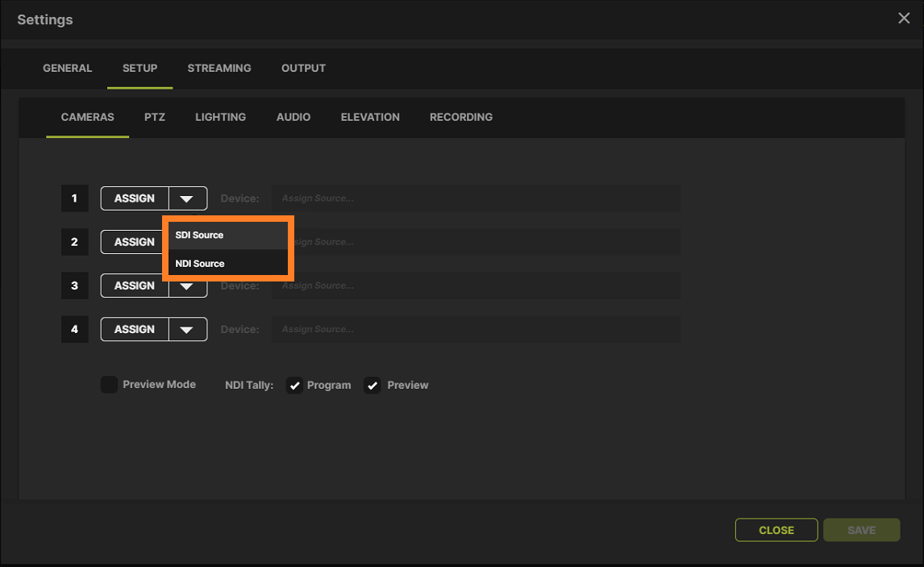Open the OUTPUT tab
The width and height of the screenshot is (924, 567).
coord(303,69)
